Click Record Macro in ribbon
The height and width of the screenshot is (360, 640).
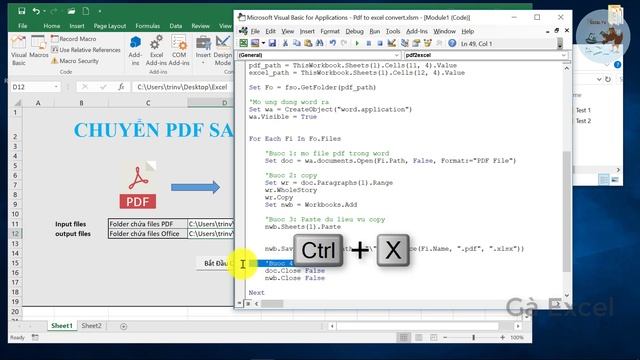pos(74,39)
